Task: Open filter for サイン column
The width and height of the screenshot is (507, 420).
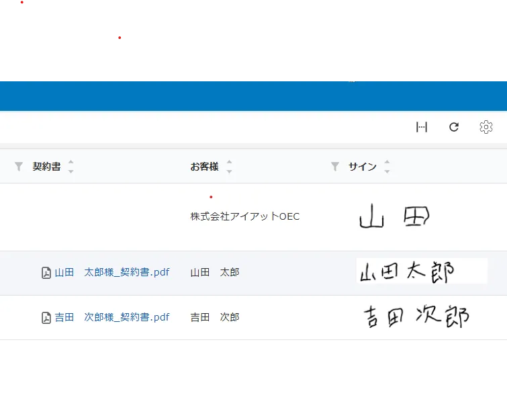Action: click(335, 167)
